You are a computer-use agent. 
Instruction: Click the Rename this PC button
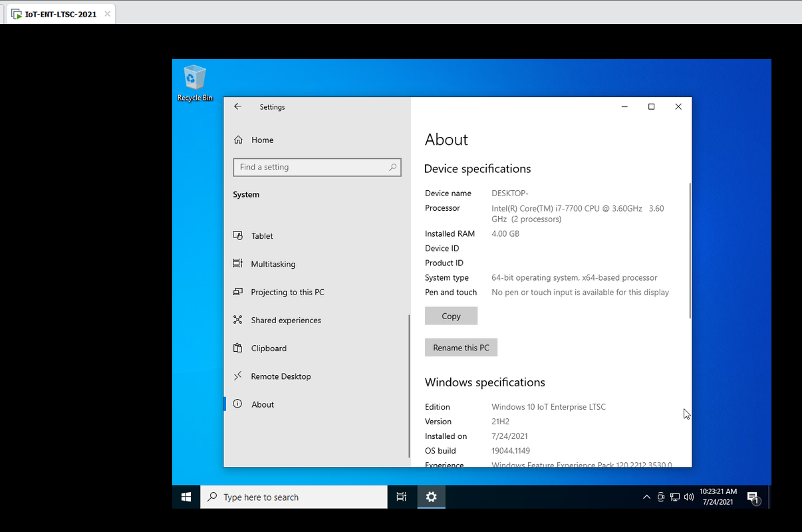[x=461, y=348]
